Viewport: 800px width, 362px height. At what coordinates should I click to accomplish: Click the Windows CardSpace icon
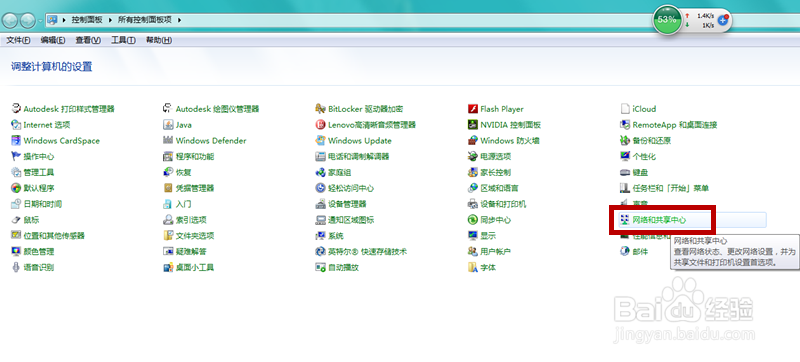16,140
